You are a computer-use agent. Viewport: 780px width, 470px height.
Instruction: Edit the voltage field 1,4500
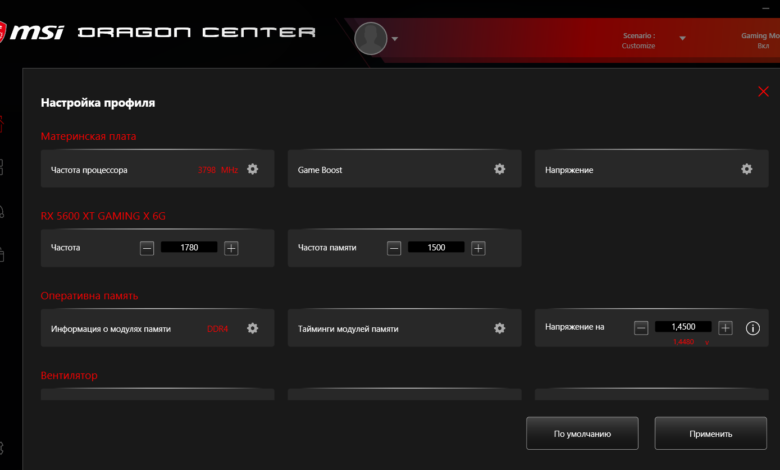(683, 327)
